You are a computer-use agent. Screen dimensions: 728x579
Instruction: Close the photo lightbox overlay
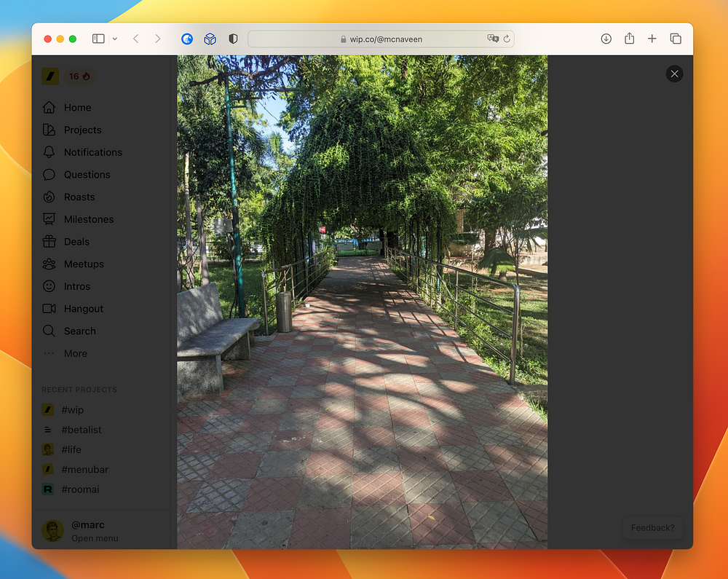(x=674, y=74)
